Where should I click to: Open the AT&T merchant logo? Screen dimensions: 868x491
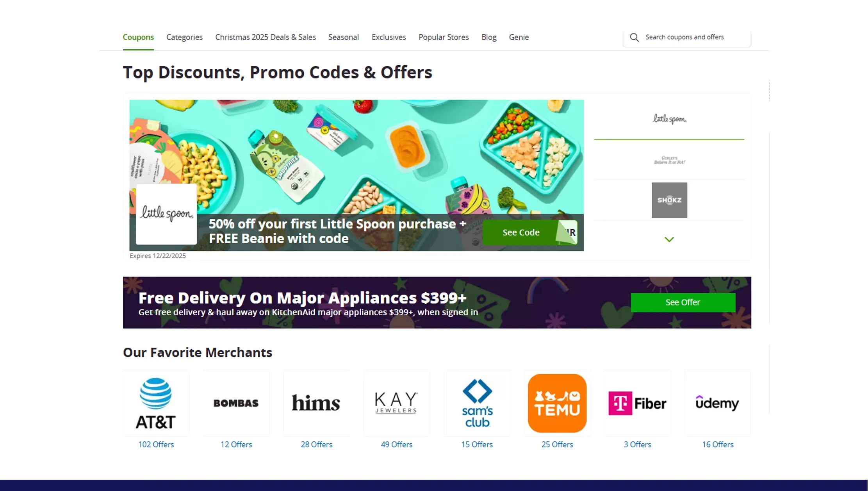pyautogui.click(x=156, y=403)
